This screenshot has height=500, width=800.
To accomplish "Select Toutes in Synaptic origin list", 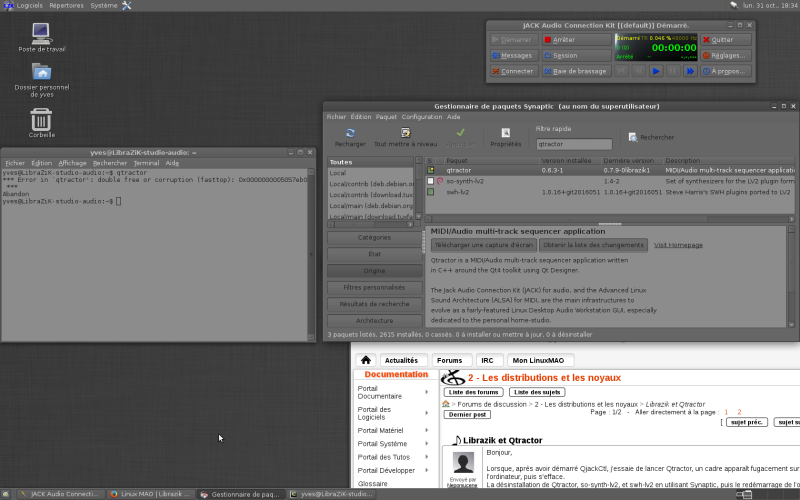I will (370, 162).
